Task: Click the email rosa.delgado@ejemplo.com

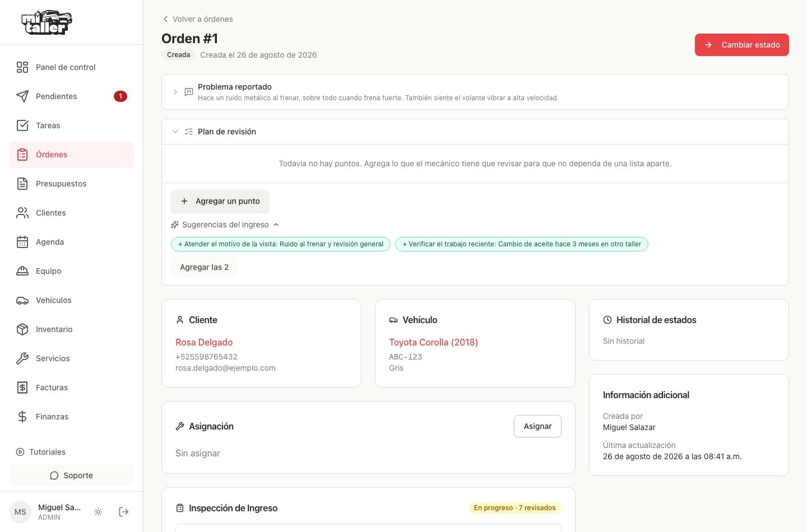Action: point(225,368)
